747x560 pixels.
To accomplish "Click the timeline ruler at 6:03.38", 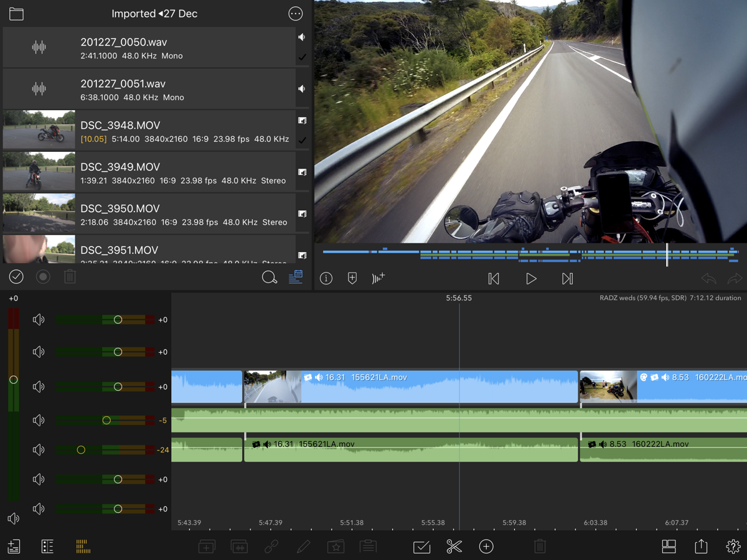I will (595, 523).
